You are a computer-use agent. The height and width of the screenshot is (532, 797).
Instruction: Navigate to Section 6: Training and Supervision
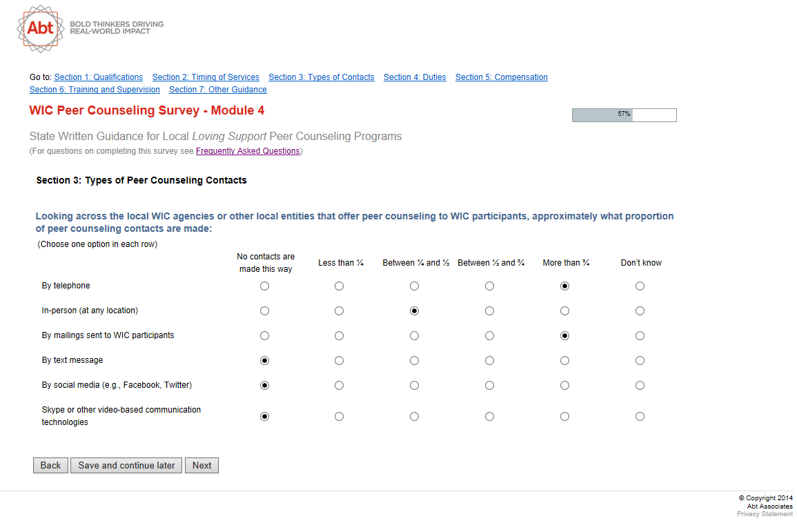point(95,90)
